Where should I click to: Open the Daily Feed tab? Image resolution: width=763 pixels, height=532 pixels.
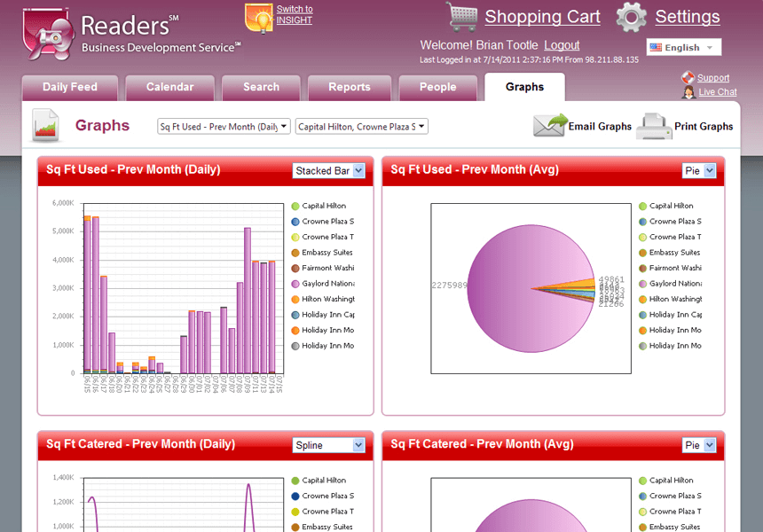click(70, 88)
